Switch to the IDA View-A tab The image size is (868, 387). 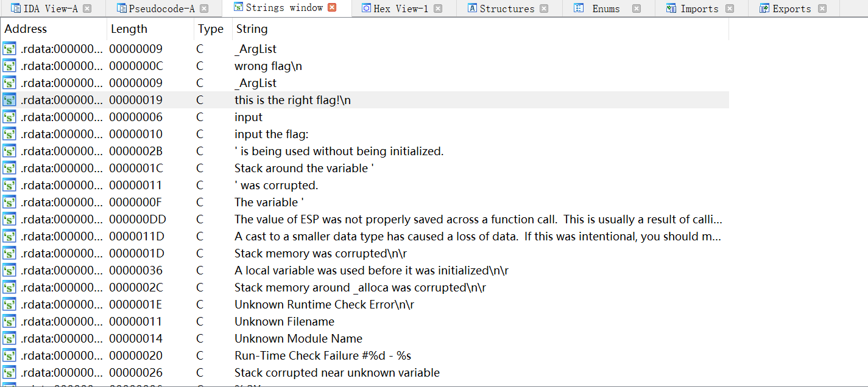[49, 9]
